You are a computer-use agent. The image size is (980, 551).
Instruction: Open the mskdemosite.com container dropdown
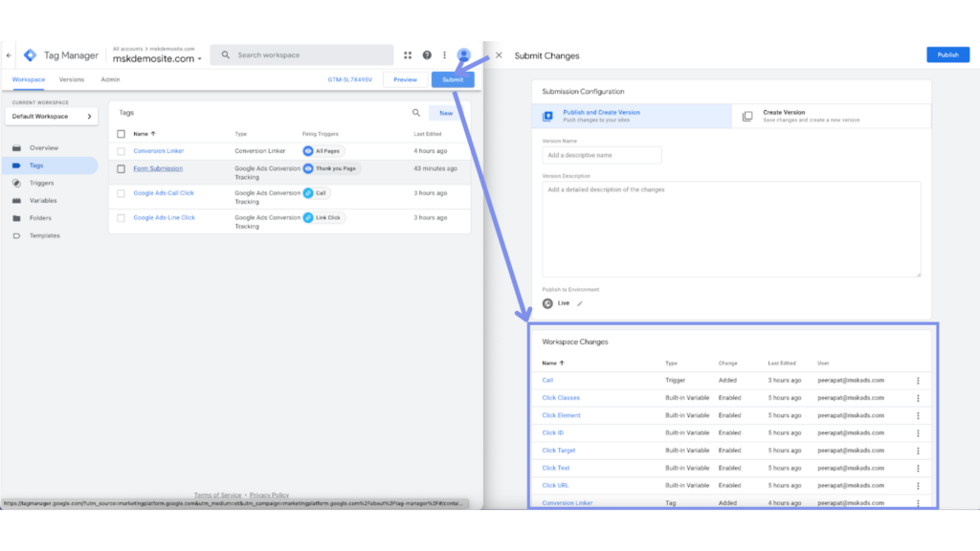[157, 58]
